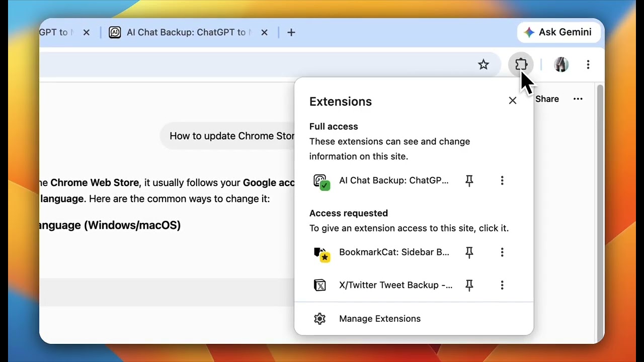Click the BookmarkCat extension icon

(321, 254)
